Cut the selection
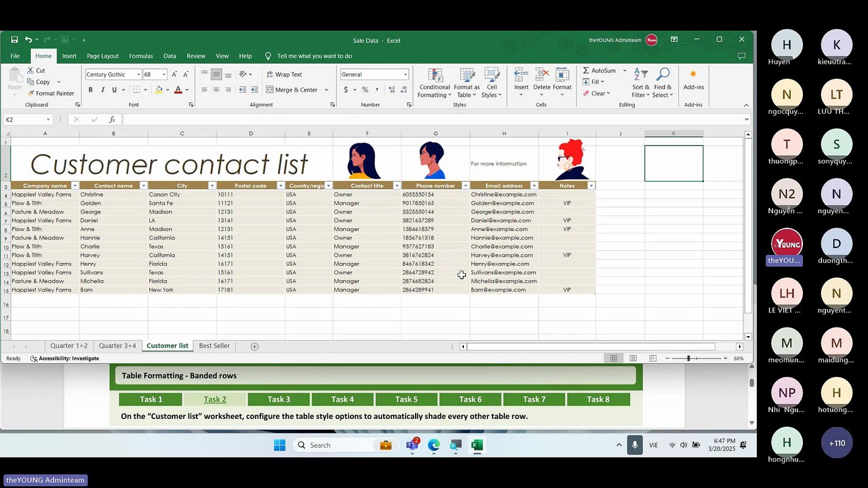This screenshot has height=488, width=868. pos(36,70)
